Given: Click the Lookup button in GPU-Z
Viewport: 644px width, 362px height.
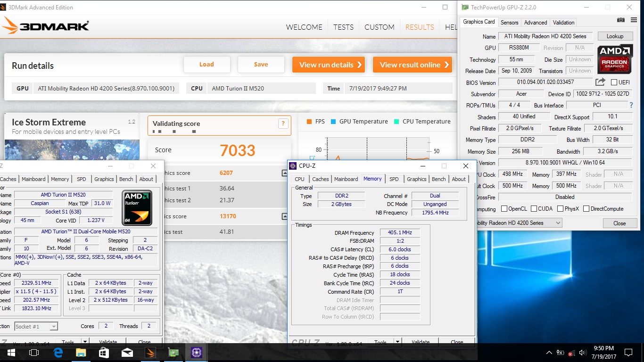Looking at the screenshot, I should 615,36.
